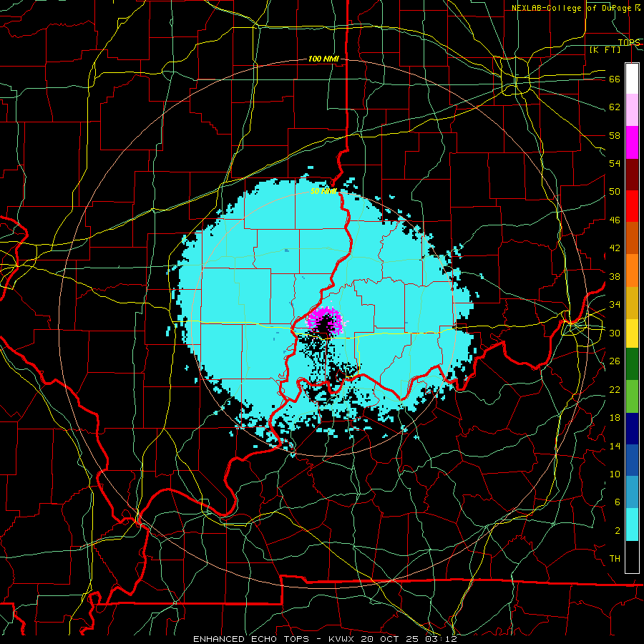Click the "TOPS" legend title

point(629,42)
